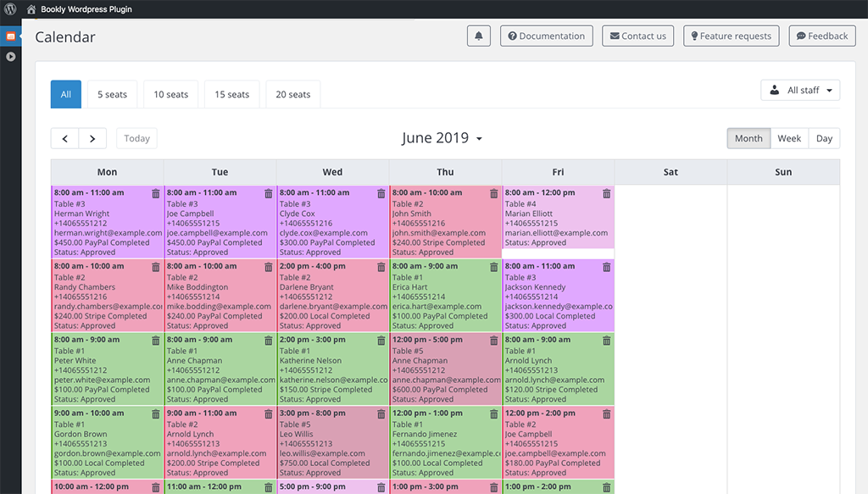The width and height of the screenshot is (868, 494).
Task: Open the Documentation page
Action: [547, 36]
